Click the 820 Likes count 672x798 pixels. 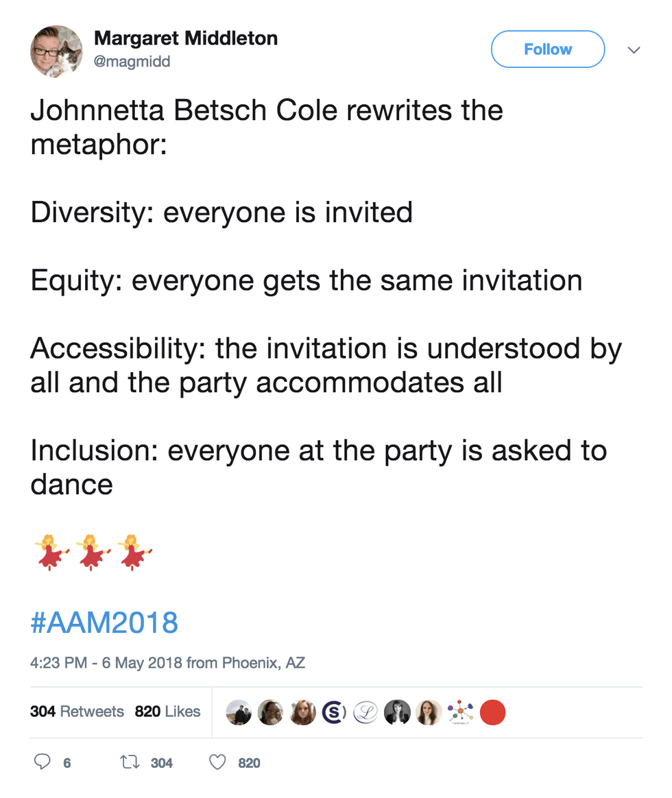pos(168,712)
